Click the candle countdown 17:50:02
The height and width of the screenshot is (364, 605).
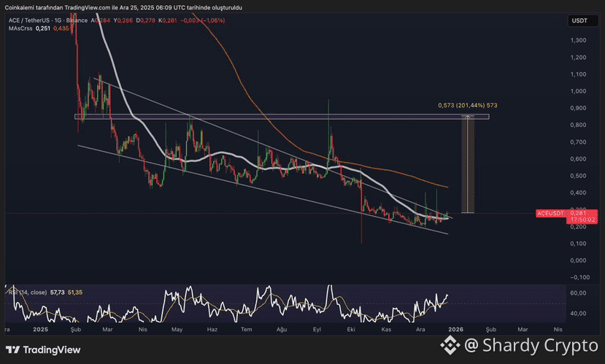[582, 220]
